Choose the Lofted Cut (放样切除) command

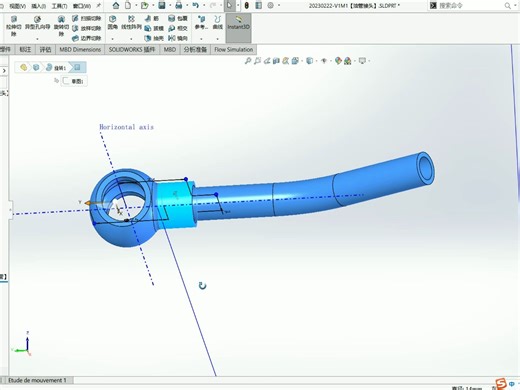point(86,28)
